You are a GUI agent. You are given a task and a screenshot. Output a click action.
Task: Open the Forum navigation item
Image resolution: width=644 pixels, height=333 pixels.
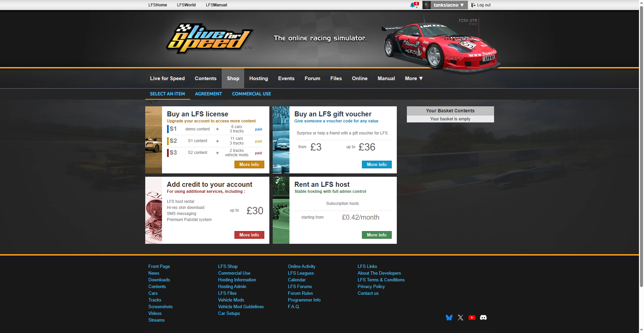312,78
